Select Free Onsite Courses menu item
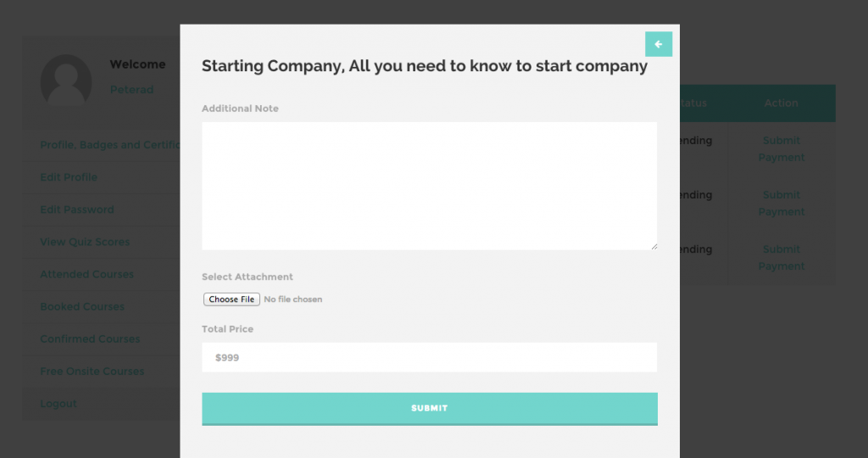The width and height of the screenshot is (868, 458). pyautogui.click(x=92, y=371)
